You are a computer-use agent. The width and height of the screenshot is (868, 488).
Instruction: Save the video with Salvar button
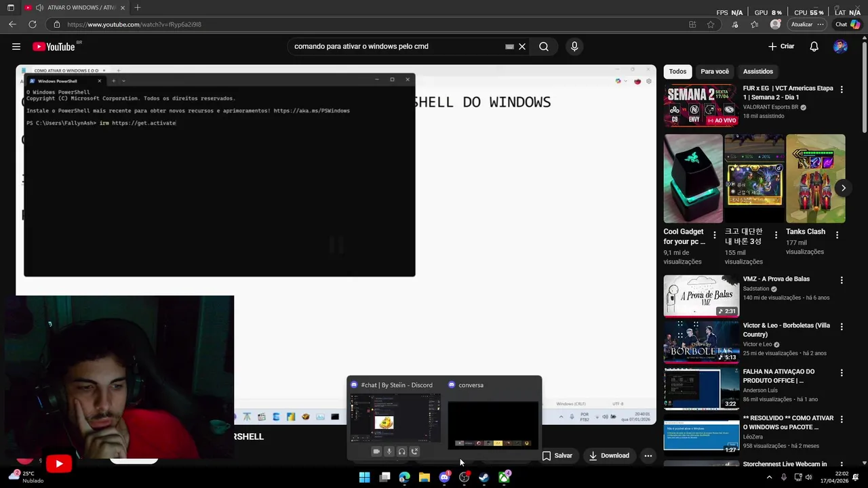[557, 455]
